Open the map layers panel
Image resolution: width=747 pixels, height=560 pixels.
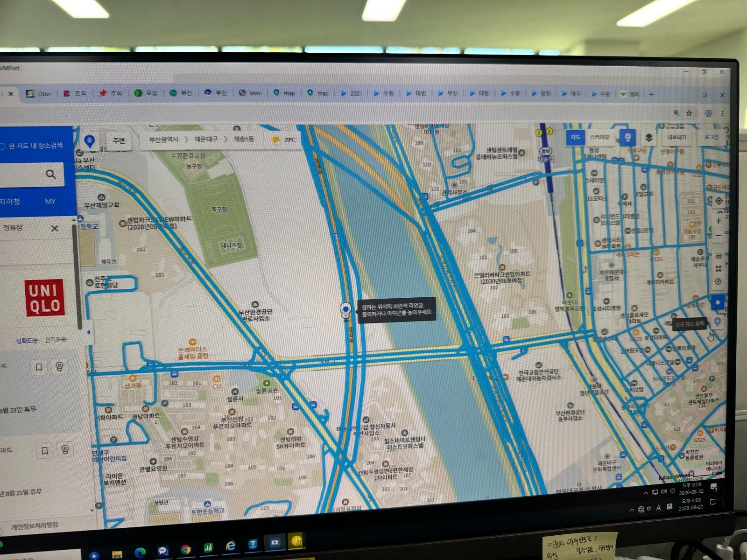[648, 138]
